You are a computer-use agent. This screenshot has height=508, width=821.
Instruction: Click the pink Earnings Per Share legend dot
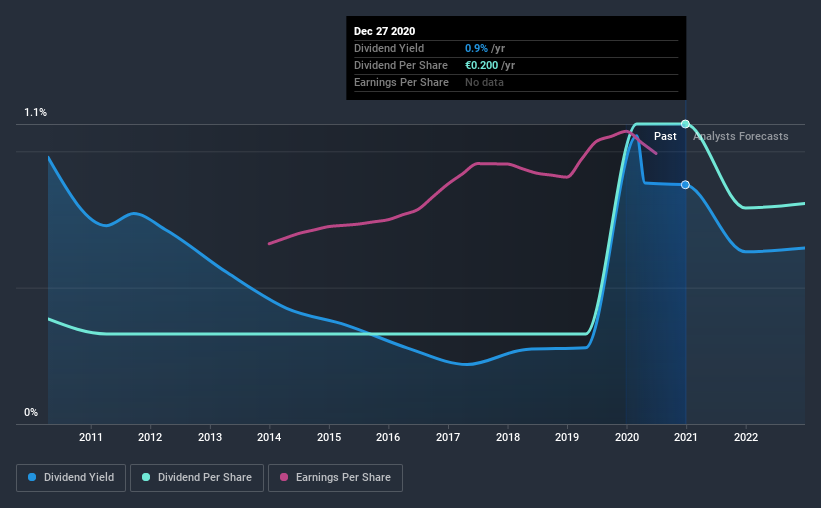284,477
